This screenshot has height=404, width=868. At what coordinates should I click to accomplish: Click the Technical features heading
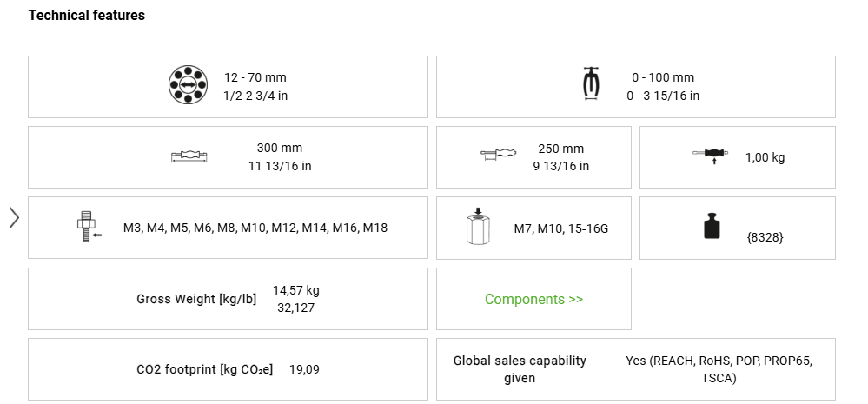(x=87, y=16)
